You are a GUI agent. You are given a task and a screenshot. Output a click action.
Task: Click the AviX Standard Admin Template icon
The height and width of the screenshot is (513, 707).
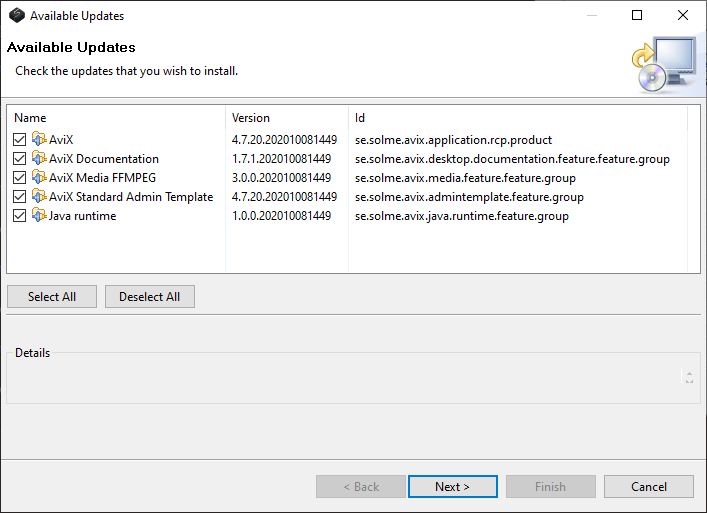click(39, 197)
